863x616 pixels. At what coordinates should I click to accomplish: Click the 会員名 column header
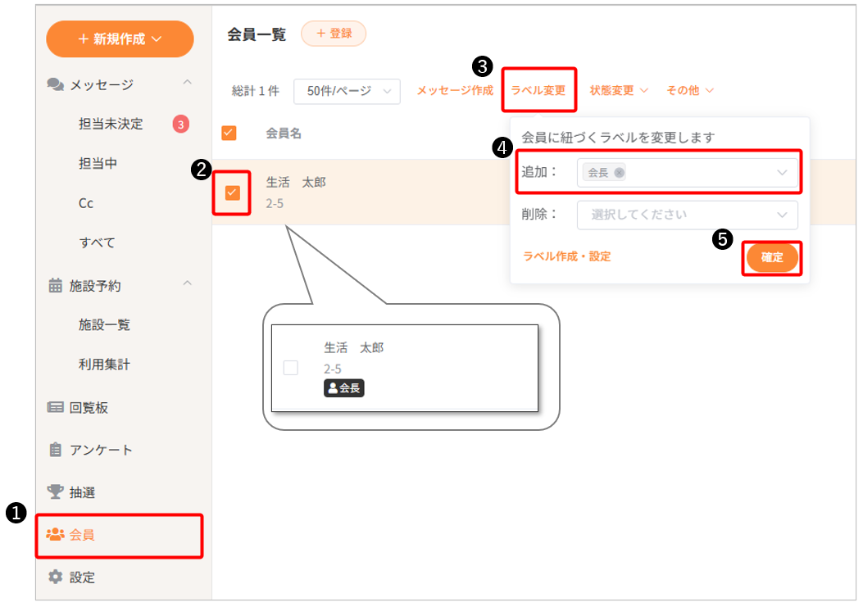coord(284,133)
